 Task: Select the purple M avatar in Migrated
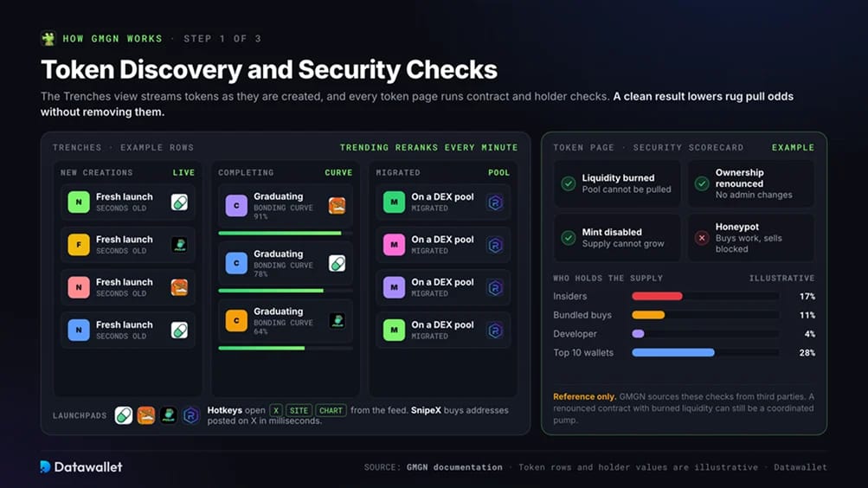[x=394, y=287]
